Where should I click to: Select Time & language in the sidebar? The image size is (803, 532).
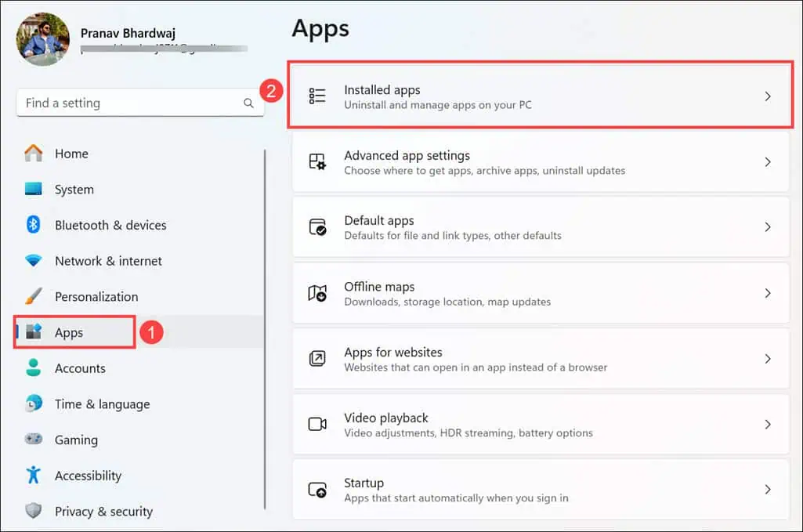pos(102,404)
